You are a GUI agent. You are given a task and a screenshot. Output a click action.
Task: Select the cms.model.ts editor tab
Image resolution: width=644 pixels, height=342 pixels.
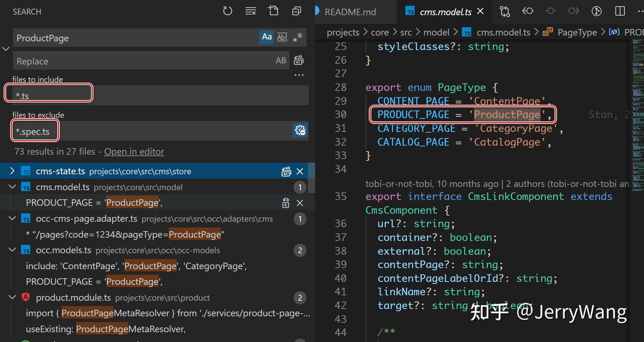pyautogui.click(x=445, y=12)
